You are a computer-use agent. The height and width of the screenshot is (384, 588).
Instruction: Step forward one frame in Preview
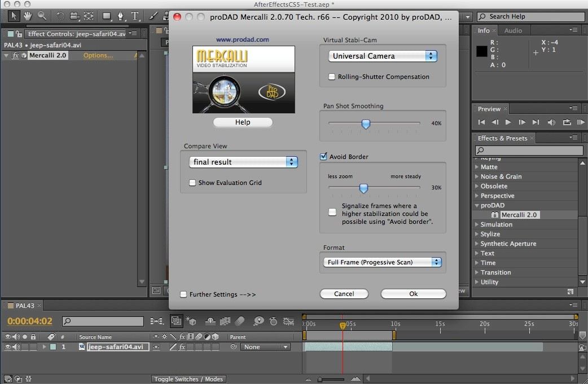pyautogui.click(x=521, y=122)
